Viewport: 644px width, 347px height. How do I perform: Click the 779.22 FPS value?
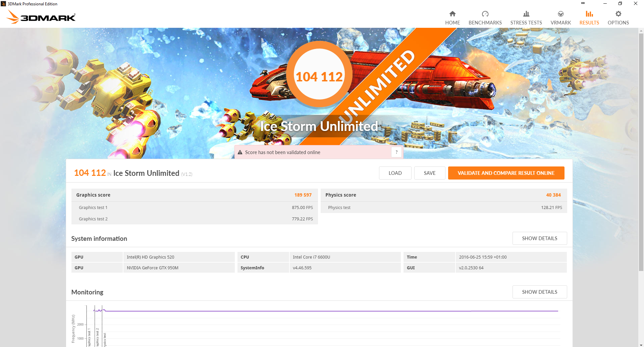coord(302,219)
